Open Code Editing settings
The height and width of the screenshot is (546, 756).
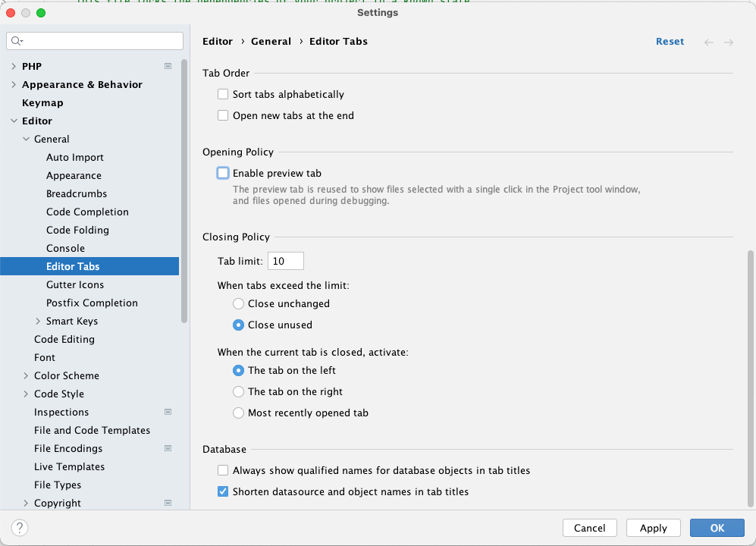click(x=64, y=340)
